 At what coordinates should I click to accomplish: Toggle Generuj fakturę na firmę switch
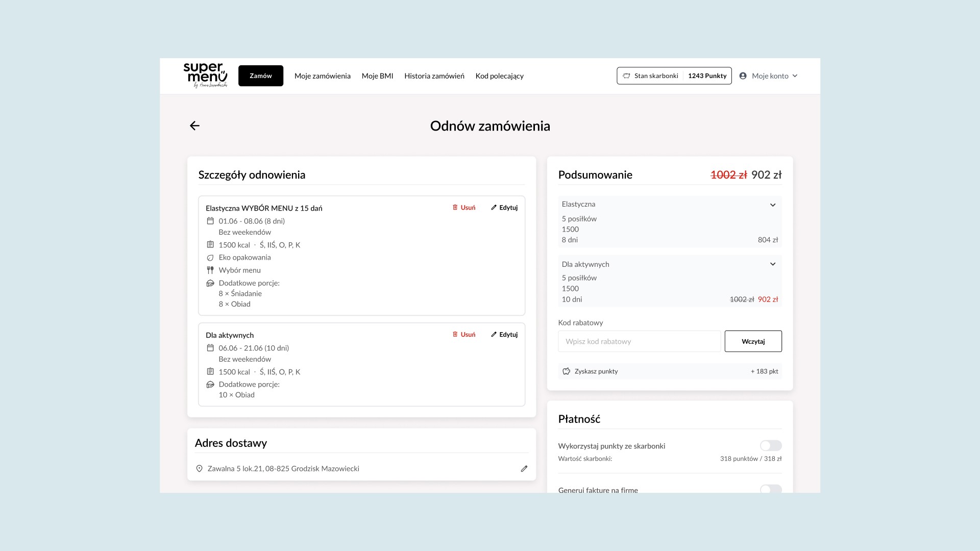770,489
